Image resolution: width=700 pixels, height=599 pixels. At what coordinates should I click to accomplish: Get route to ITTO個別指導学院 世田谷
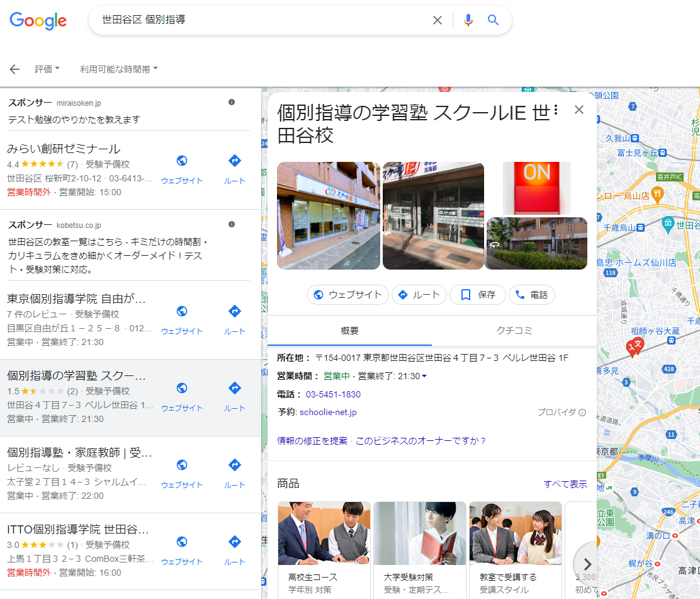235,550
